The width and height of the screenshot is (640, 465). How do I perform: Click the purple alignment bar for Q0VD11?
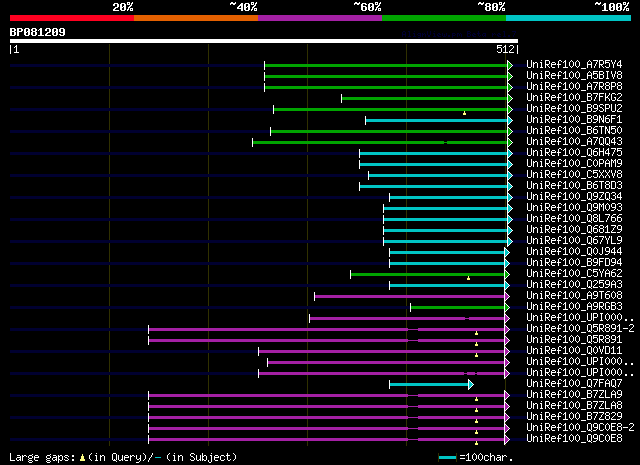click(382, 352)
